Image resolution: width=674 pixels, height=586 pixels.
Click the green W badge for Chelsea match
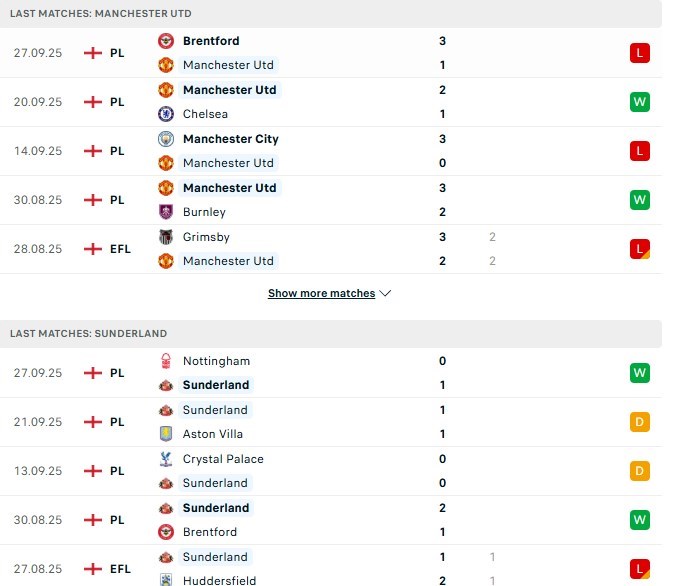[x=640, y=102]
